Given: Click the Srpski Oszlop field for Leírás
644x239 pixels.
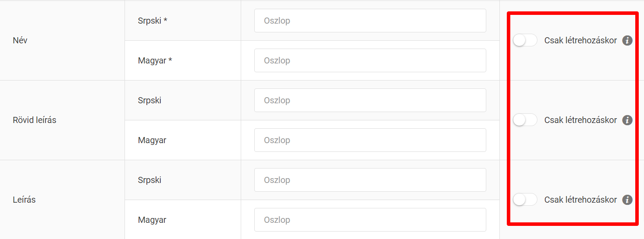Looking at the screenshot, I should (x=370, y=180).
